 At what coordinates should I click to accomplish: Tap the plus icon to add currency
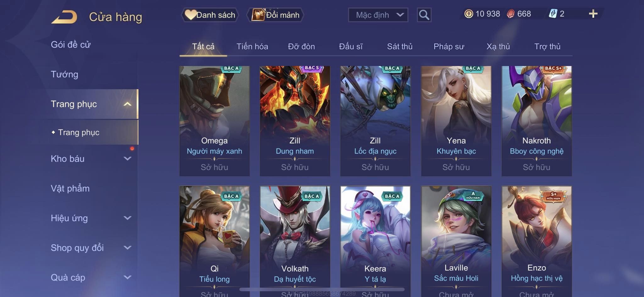(593, 14)
